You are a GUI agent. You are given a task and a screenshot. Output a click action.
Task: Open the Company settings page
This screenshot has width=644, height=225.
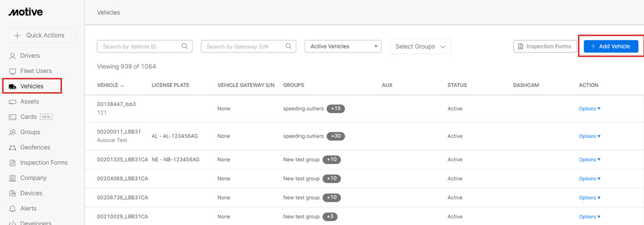pos(33,178)
